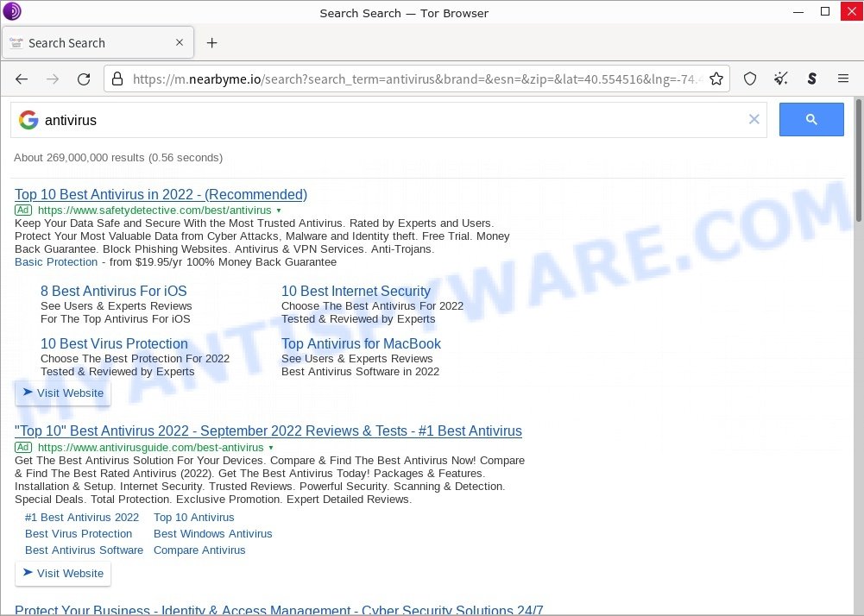
Task: Maximize the Tor Browser window
Action: click(825, 11)
